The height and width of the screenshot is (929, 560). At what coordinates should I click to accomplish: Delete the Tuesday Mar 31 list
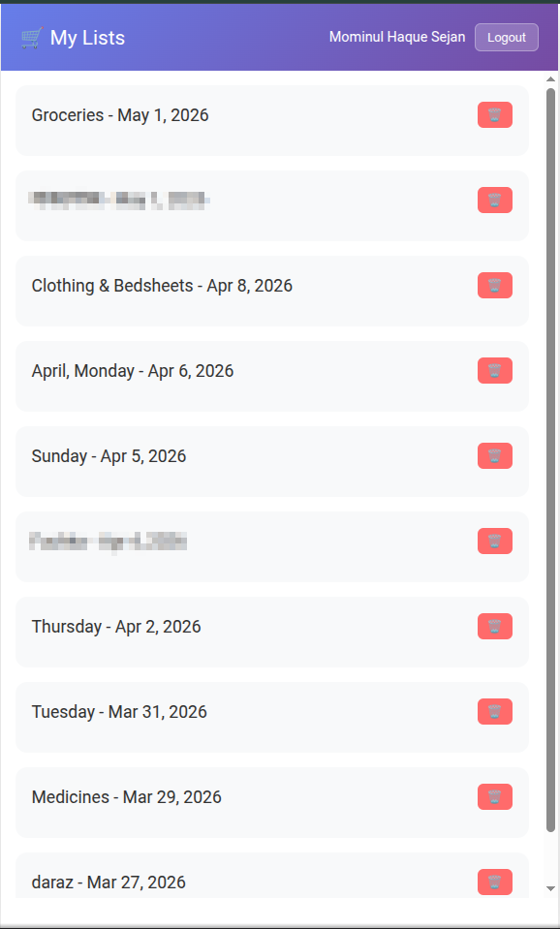tap(495, 712)
